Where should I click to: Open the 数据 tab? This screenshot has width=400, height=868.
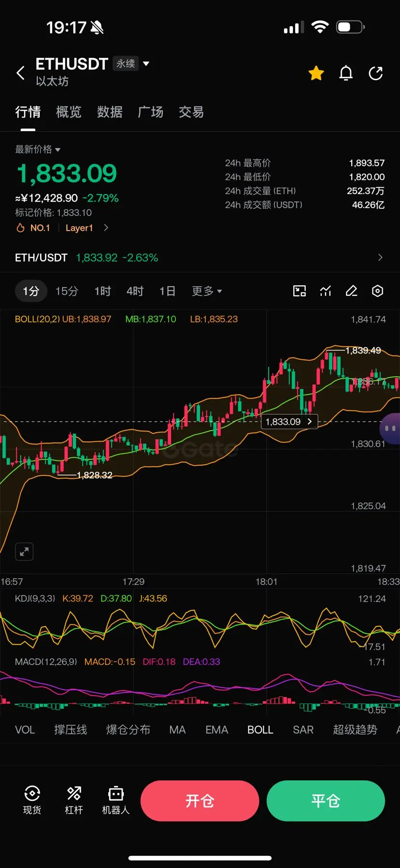tap(110, 112)
